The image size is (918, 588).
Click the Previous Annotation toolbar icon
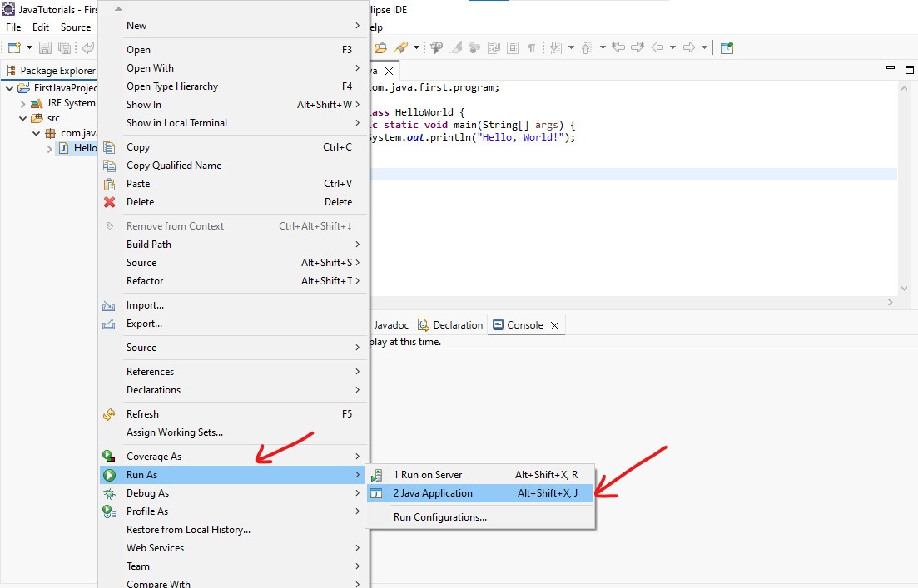tap(588, 47)
